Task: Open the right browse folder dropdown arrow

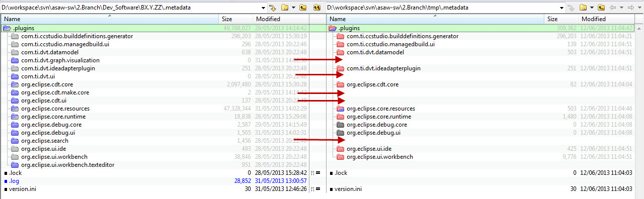Action: point(591,8)
